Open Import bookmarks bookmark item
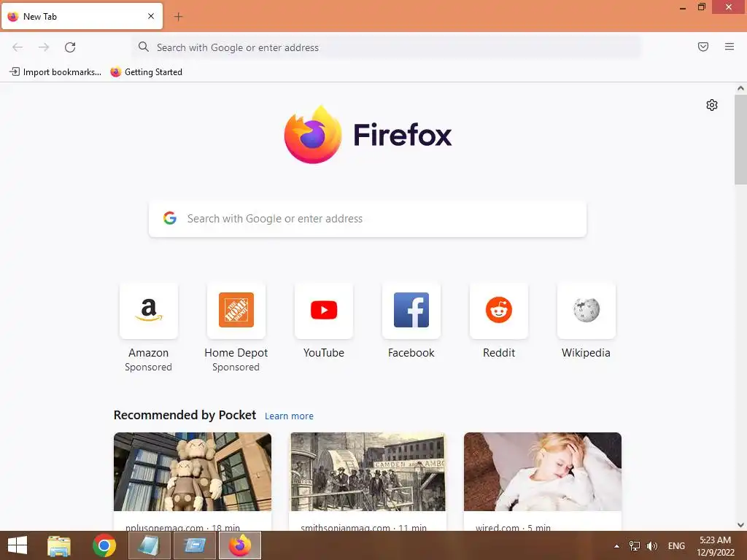 55,72
